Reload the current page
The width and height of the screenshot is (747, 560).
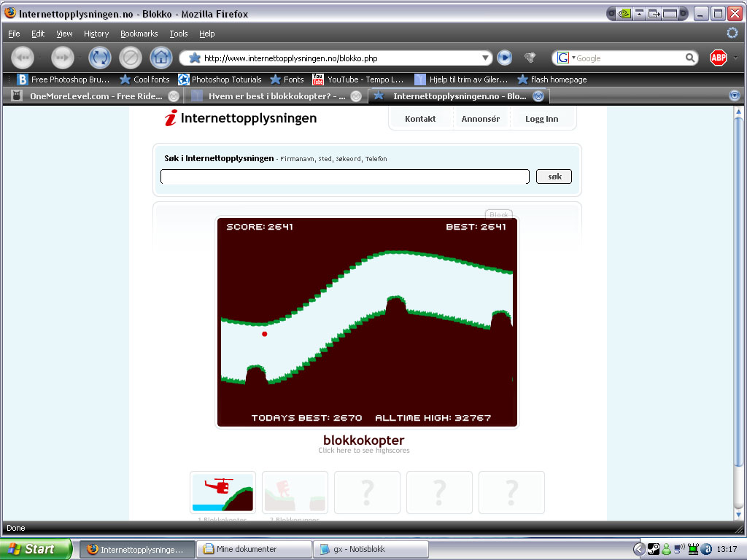[99, 58]
